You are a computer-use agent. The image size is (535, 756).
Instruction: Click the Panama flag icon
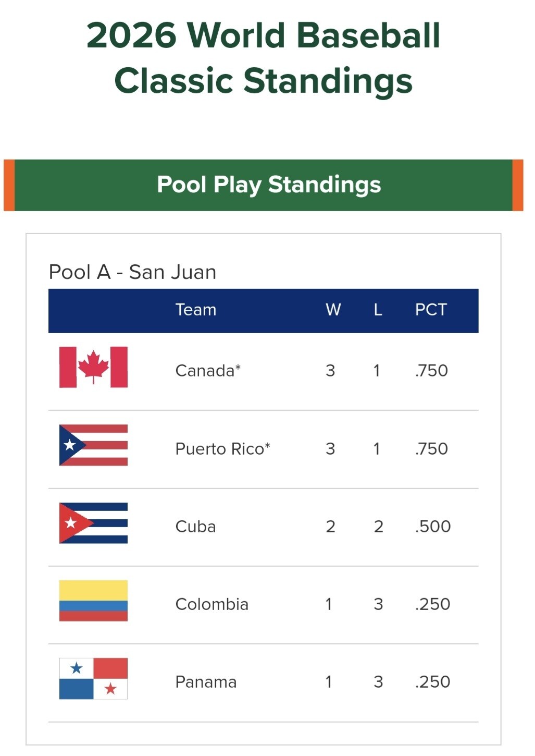[93, 678]
